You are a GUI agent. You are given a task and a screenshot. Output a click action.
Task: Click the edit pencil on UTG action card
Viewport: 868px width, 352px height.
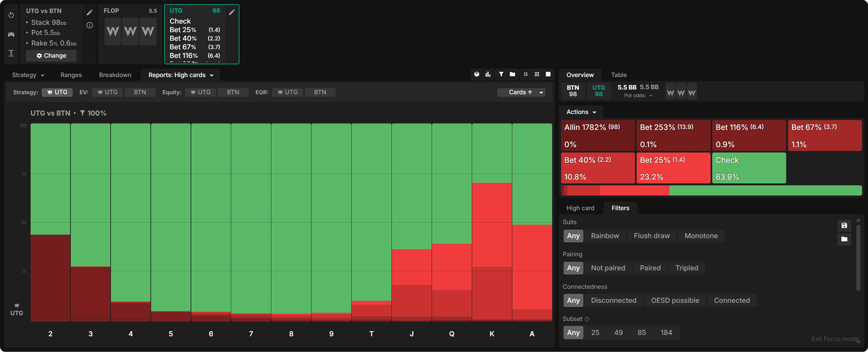tap(232, 12)
